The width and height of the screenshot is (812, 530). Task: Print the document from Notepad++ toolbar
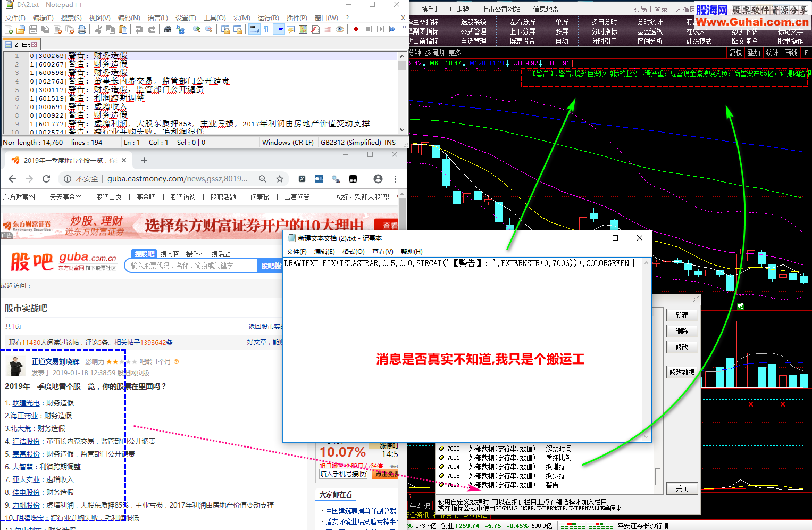coord(82,29)
